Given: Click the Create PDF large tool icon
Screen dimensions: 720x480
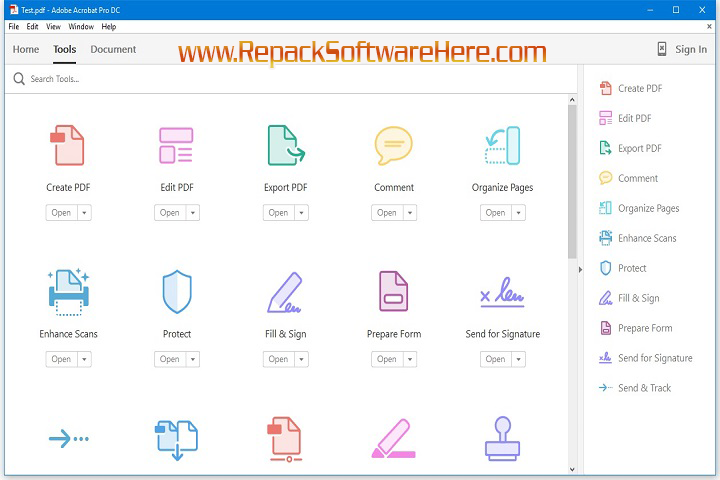Looking at the screenshot, I should (x=68, y=146).
